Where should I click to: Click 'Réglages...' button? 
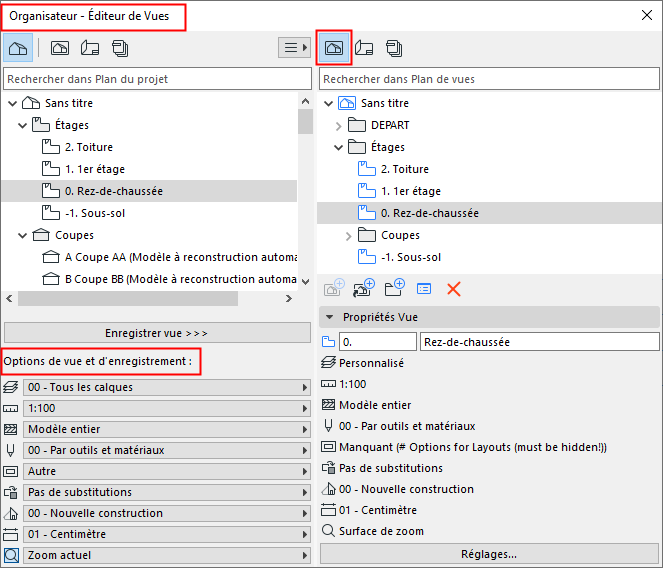coord(489,554)
